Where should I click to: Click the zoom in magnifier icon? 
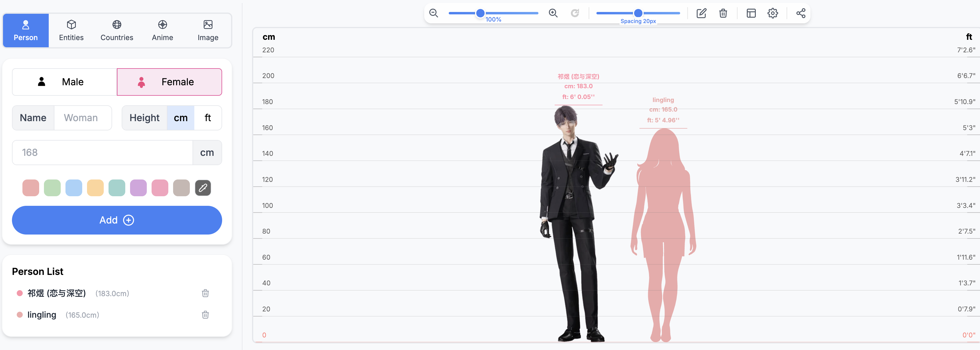[x=553, y=13]
